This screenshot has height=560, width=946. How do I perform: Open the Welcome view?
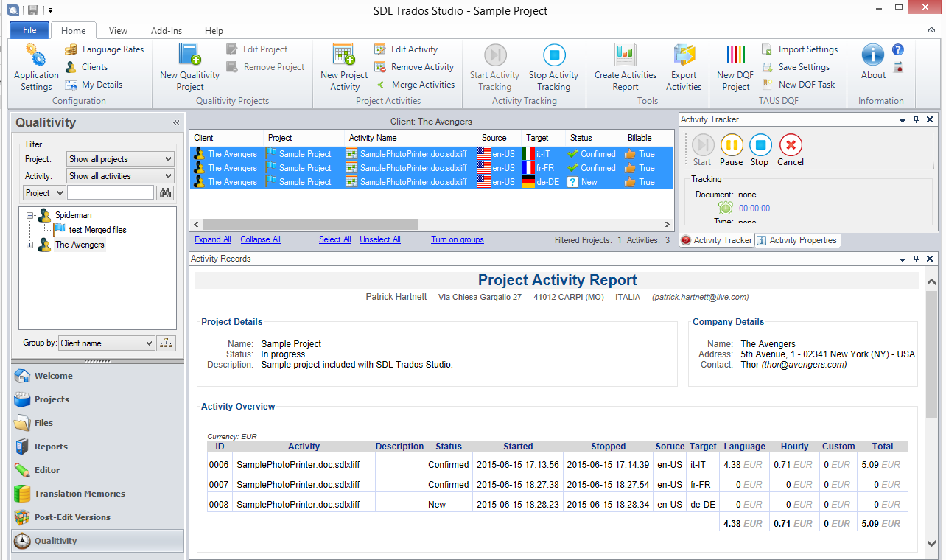pyautogui.click(x=97, y=376)
